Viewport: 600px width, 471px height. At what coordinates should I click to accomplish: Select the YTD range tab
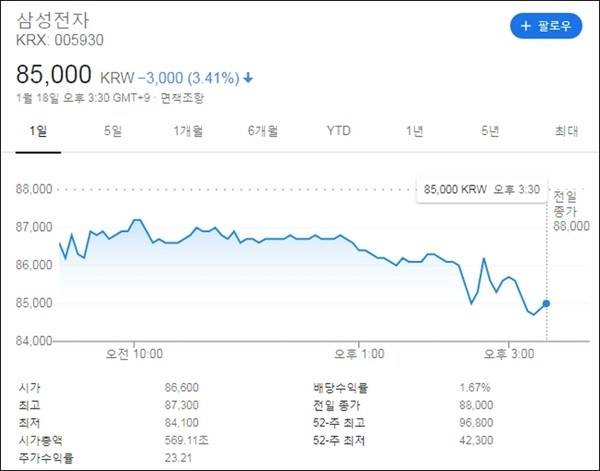click(339, 131)
